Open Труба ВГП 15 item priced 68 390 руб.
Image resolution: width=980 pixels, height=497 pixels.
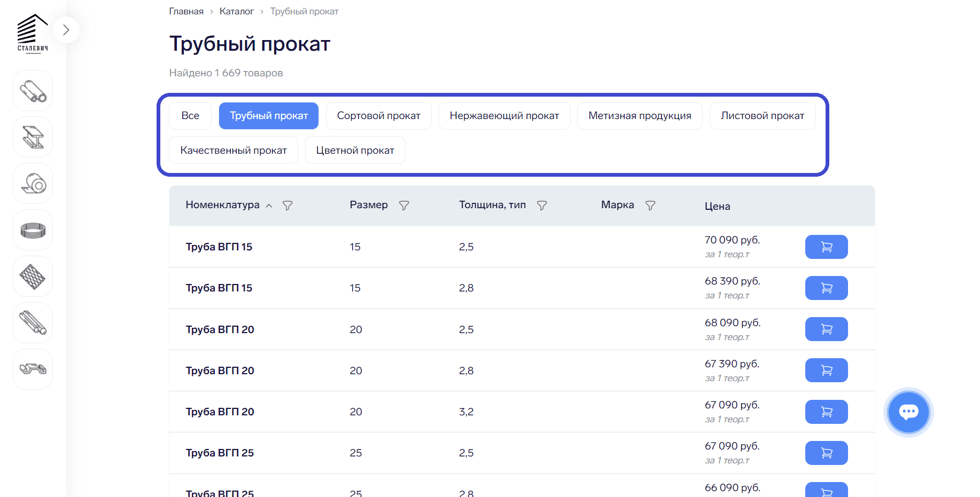[219, 288]
